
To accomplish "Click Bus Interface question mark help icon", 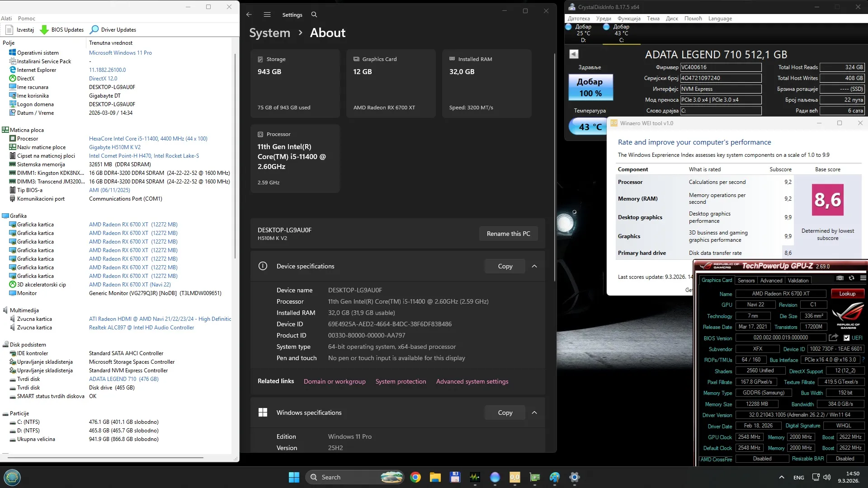I will tap(863, 360).
